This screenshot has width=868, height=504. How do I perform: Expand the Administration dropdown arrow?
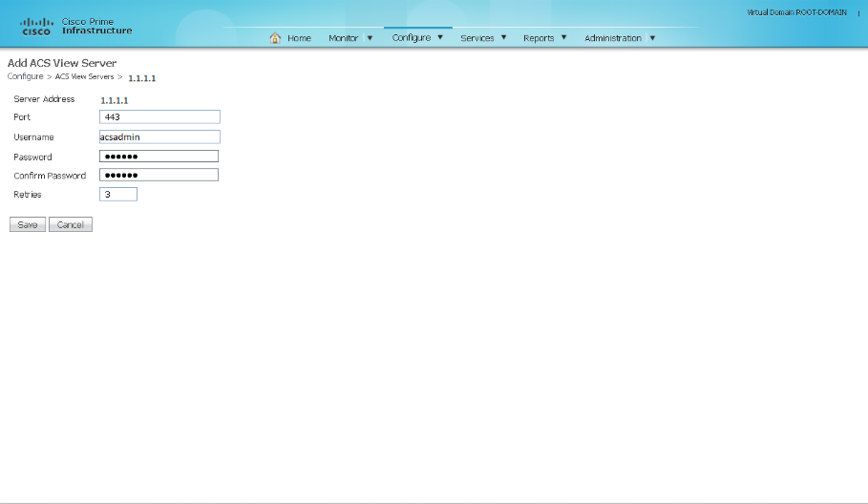(x=652, y=38)
